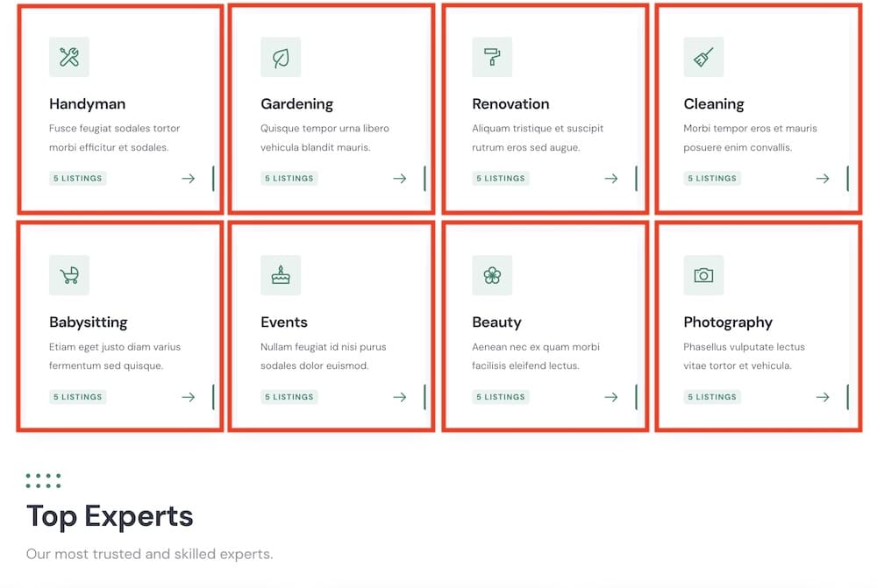
Task: Click the arrow on the Events card
Action: point(400,397)
